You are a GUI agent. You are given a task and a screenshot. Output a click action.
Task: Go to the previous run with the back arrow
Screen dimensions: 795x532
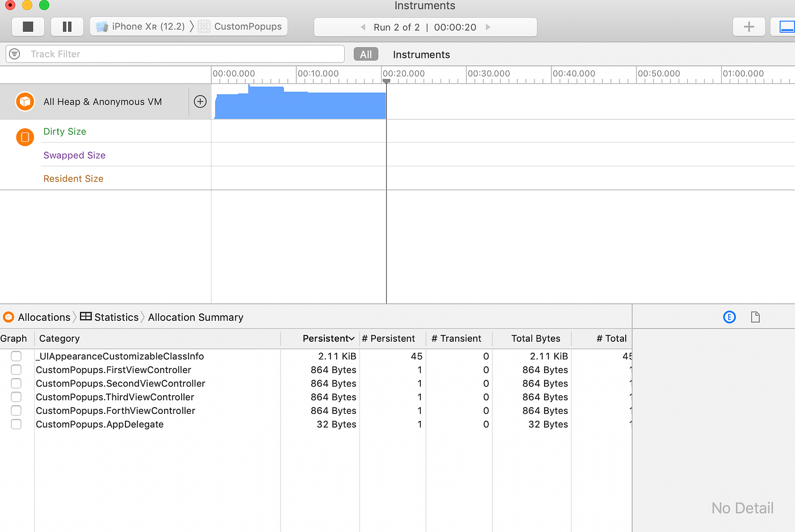(x=363, y=27)
